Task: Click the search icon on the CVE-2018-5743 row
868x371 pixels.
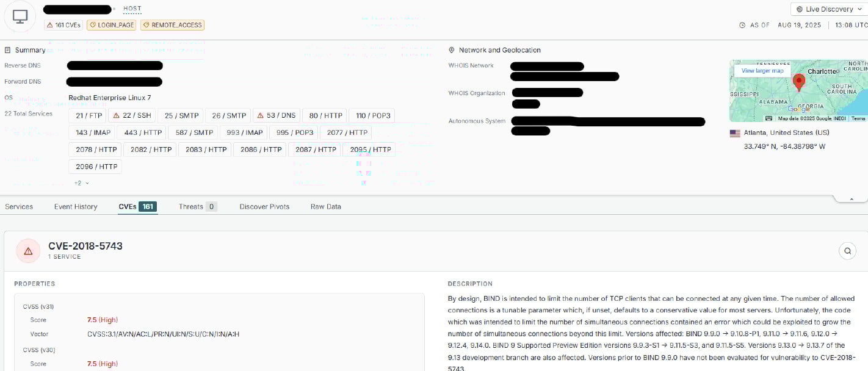Action: point(847,250)
